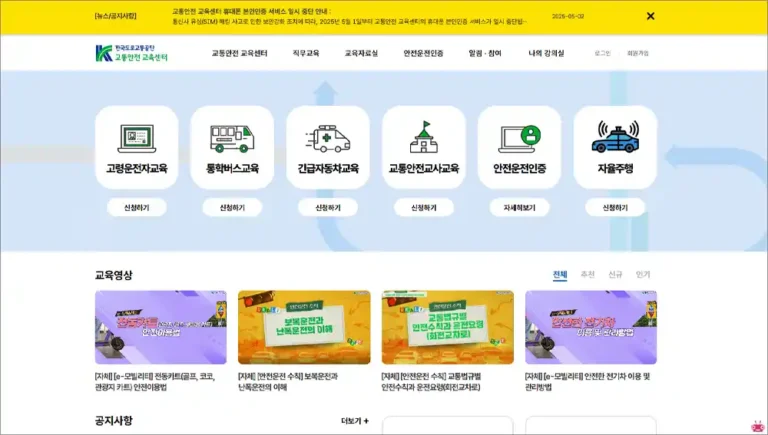Image resolution: width=768 pixels, height=435 pixels.
Task: Open the 교통안전 교육센터 menu
Action: [240, 53]
